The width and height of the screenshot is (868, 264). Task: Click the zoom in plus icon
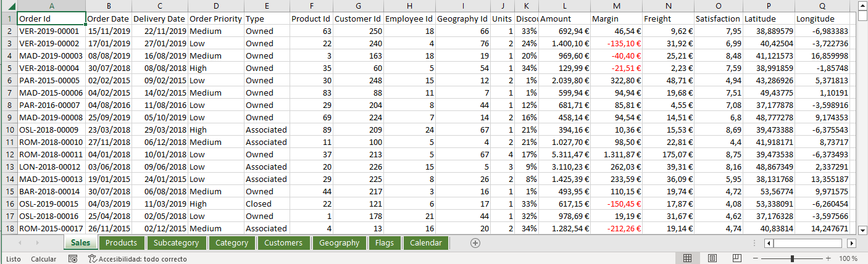828,258
